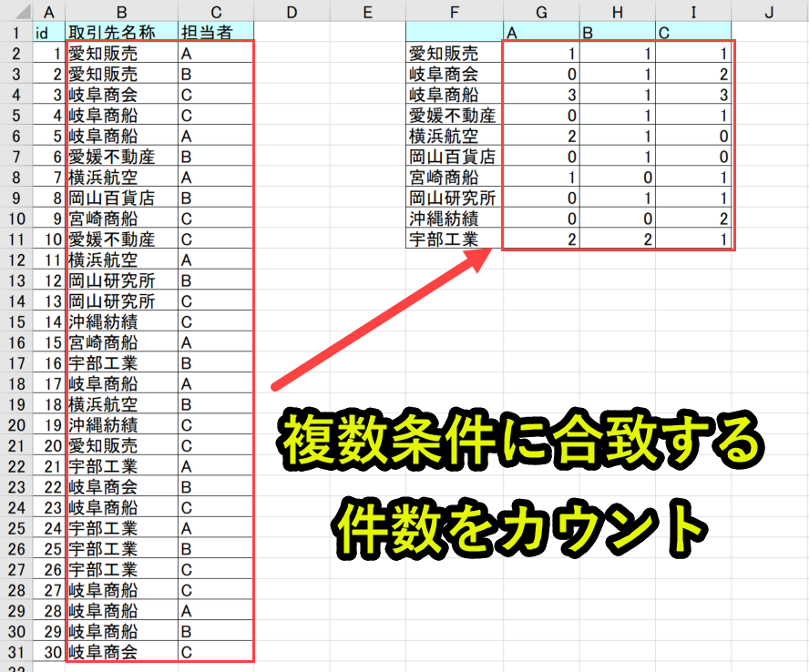This screenshot has width=809, height=672.
Task: Click summary label '岡山研究所' in column F
Action: 455,197
